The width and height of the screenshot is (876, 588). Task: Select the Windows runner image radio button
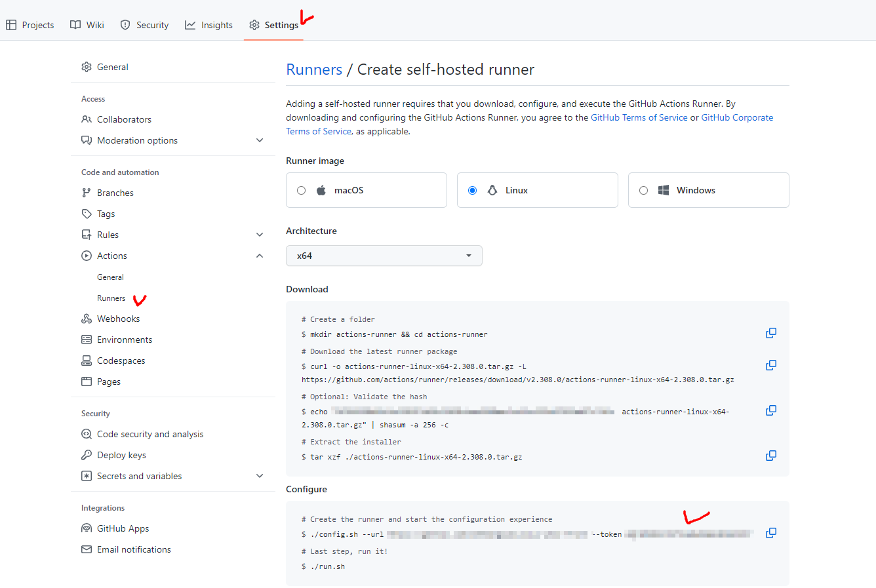[643, 190]
